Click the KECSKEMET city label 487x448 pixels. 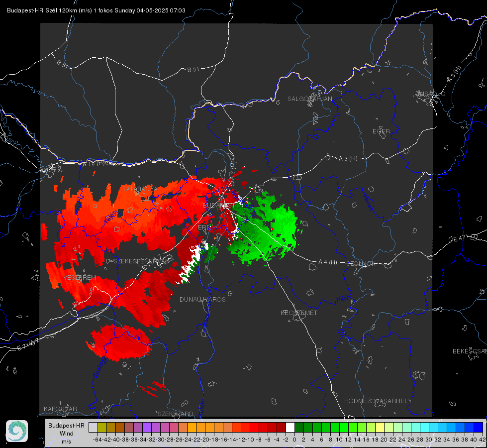(299, 313)
